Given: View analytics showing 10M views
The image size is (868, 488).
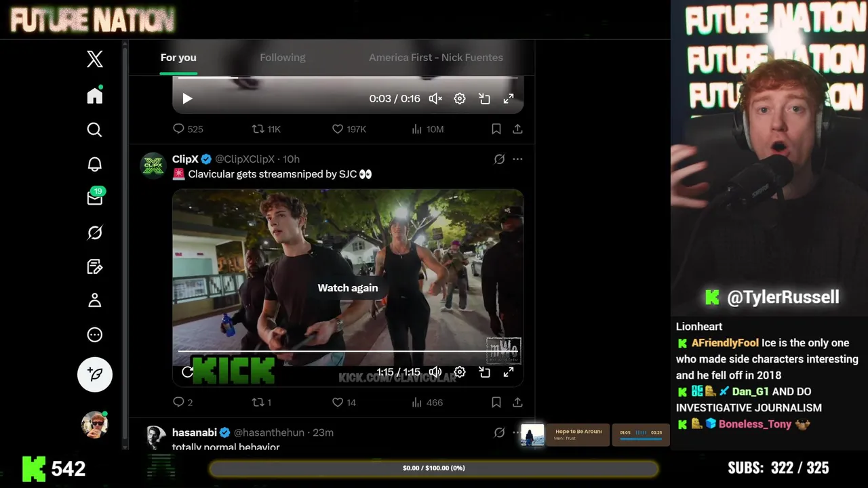Looking at the screenshot, I should (x=427, y=129).
